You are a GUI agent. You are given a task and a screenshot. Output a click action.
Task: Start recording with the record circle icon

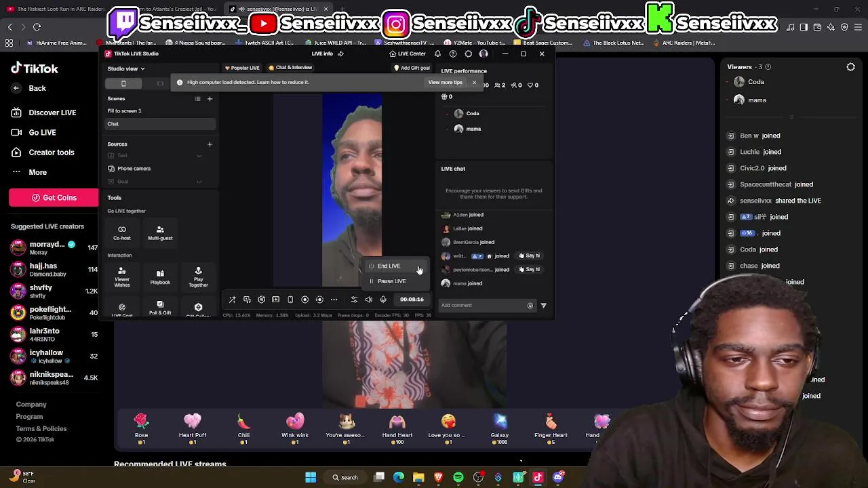[x=304, y=300]
